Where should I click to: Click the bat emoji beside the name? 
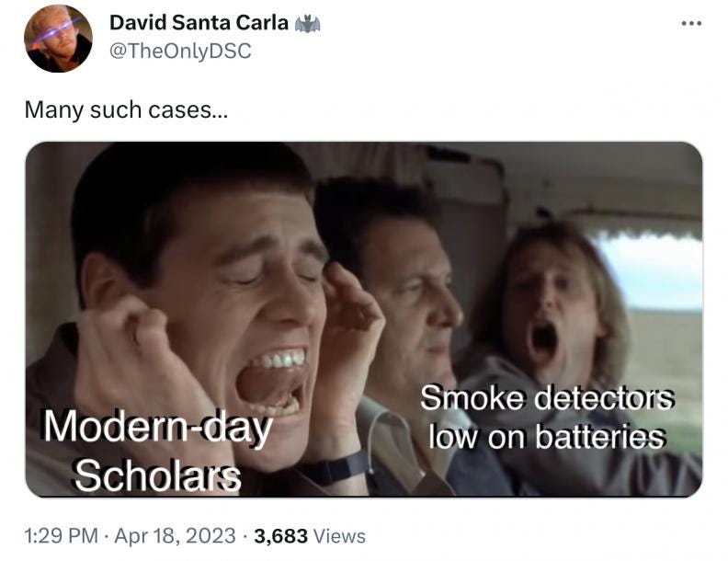[307, 23]
